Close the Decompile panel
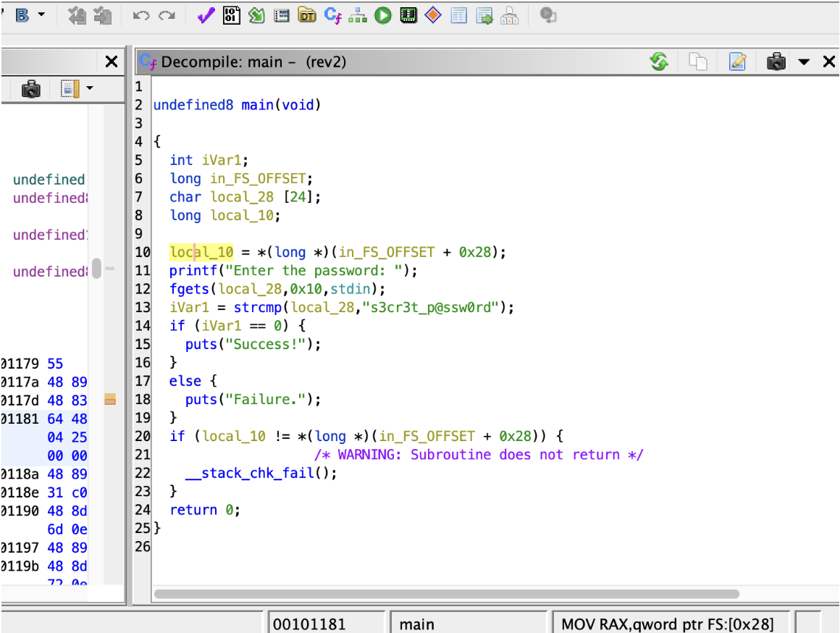This screenshot has height=633, width=840. click(828, 62)
